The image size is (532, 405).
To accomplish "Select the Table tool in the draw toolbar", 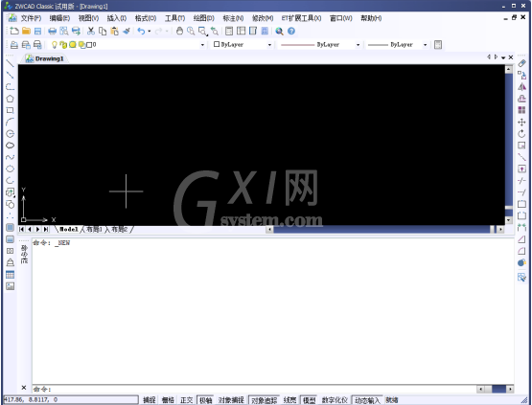I will 11,275.
